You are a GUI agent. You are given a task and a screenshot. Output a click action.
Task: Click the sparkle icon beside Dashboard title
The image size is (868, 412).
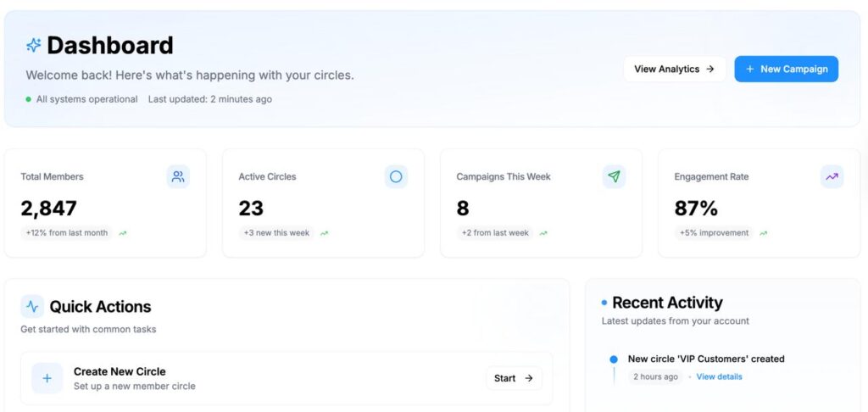33,46
